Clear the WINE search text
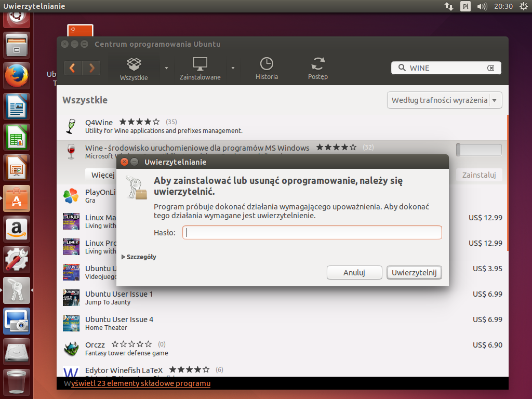The image size is (532, 399). [490, 68]
